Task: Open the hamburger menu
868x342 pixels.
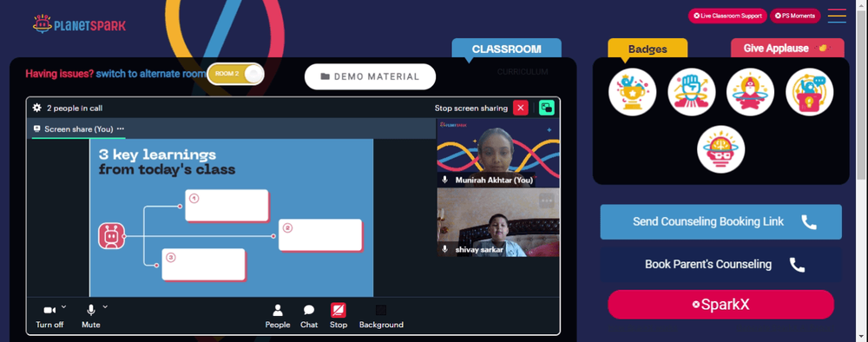Action: pyautogui.click(x=837, y=16)
